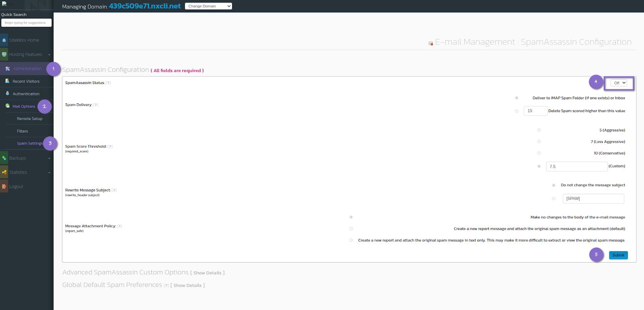This screenshot has height=310, width=644.
Task: Show details of Global Default Spam Preferences
Action: (188, 285)
